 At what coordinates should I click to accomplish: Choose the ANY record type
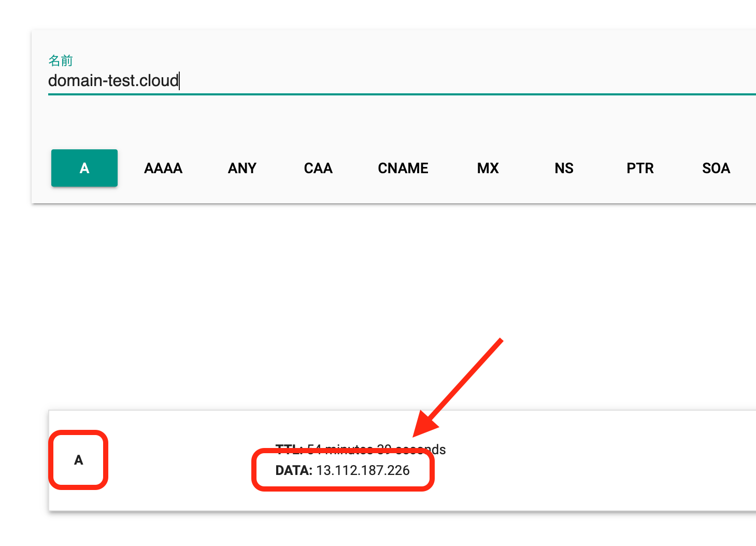(242, 168)
